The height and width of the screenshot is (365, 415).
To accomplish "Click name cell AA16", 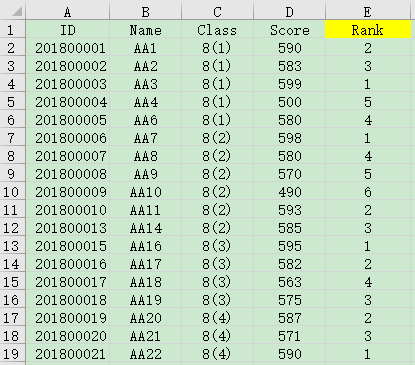I will click(146, 246).
